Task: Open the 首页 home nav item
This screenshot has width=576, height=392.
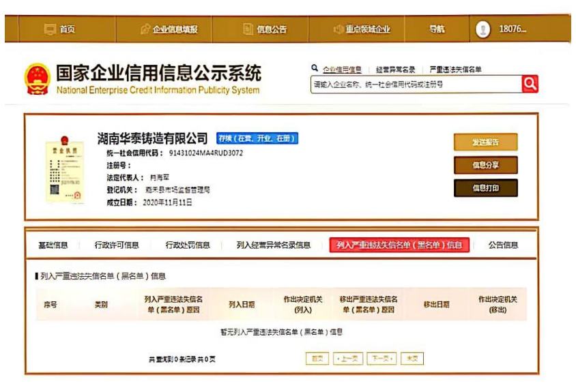Action: pos(67,29)
